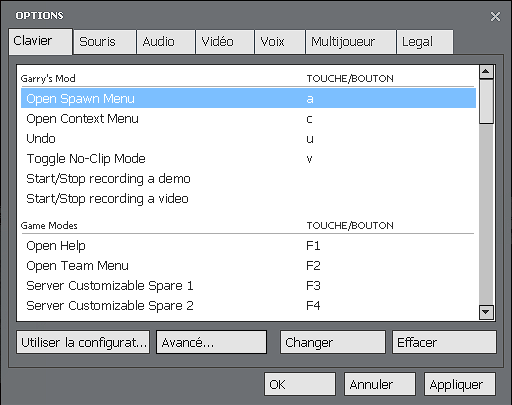Click the Appliquer button
The height and width of the screenshot is (405, 512).
coord(460,384)
